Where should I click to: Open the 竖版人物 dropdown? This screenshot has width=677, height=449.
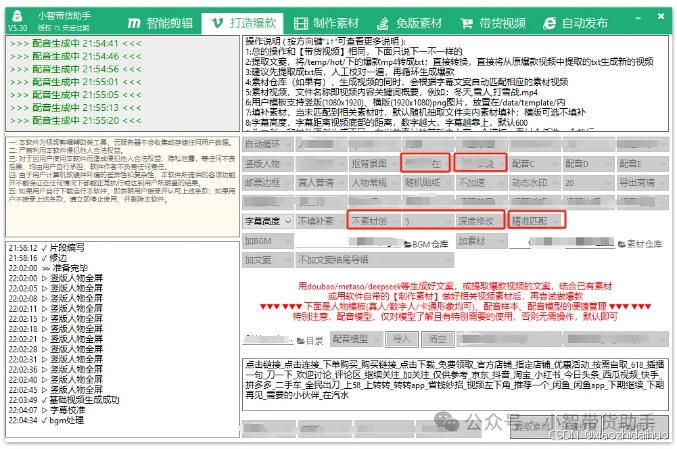click(268, 164)
